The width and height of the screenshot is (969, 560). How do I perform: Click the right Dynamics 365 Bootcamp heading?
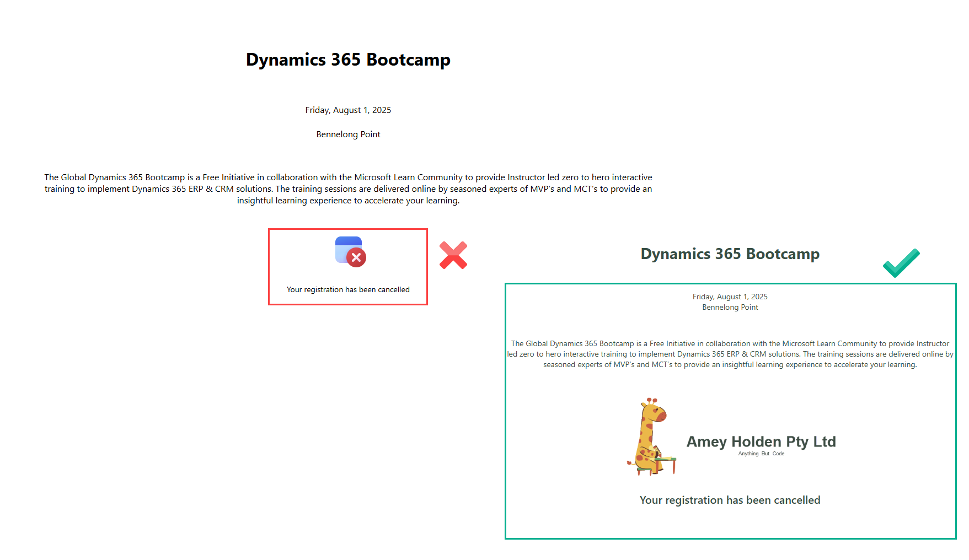[730, 254]
